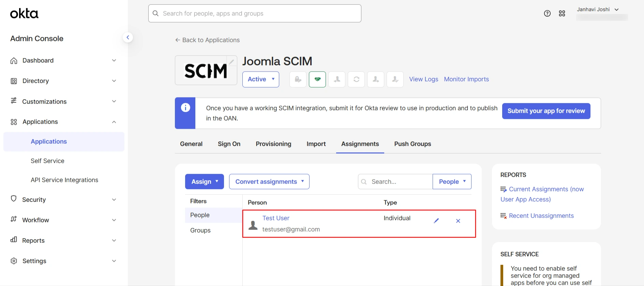
Task: Open the Monitor Imports link
Action: [x=466, y=79]
